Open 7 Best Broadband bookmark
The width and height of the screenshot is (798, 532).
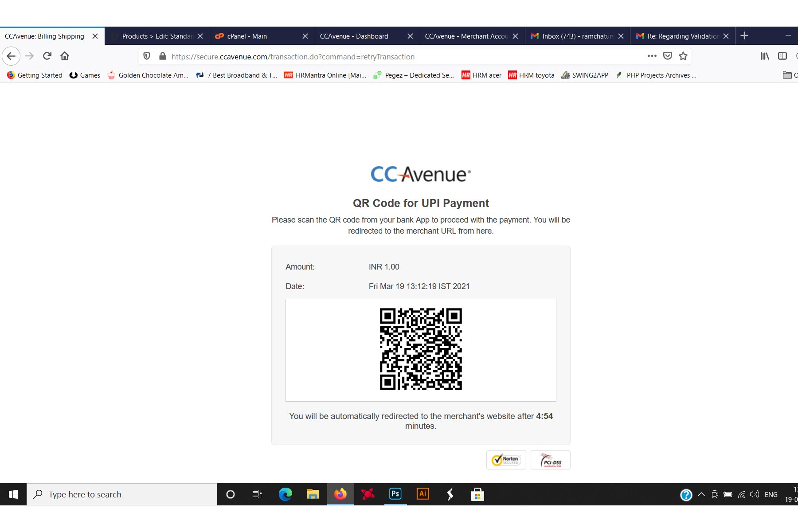click(x=236, y=75)
